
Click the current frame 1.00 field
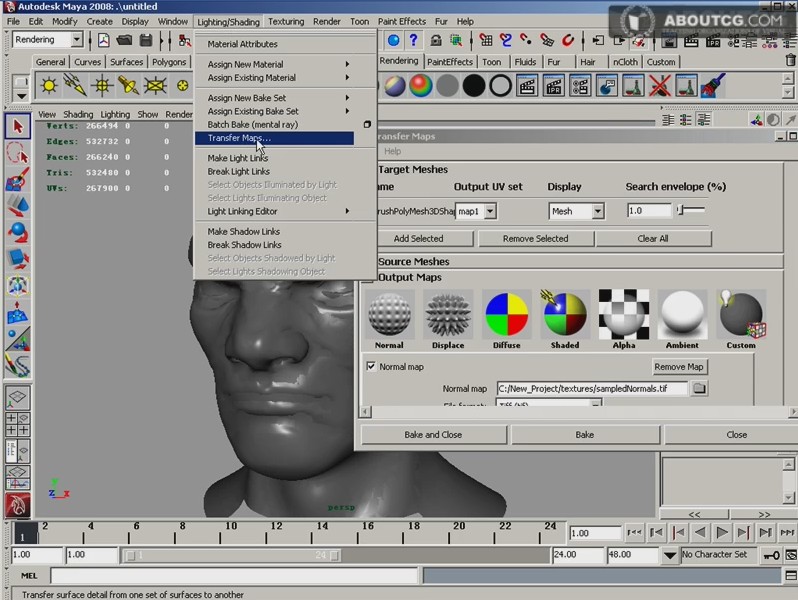(594, 533)
